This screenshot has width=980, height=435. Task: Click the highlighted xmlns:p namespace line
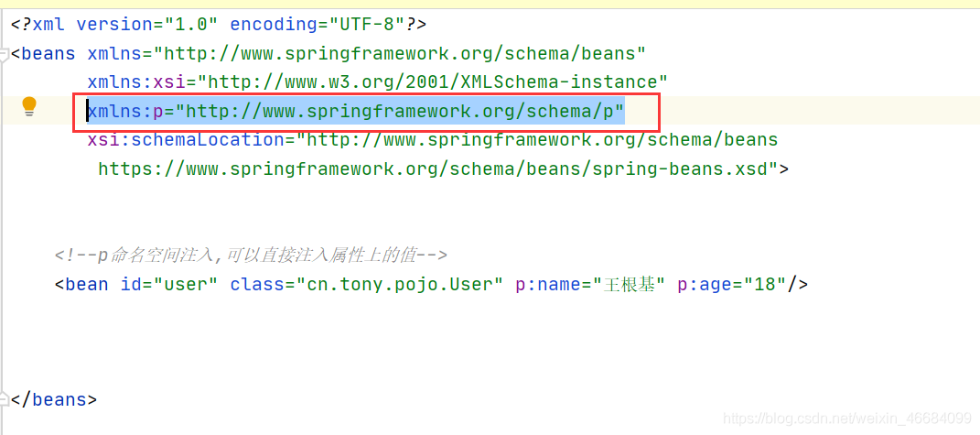point(356,112)
